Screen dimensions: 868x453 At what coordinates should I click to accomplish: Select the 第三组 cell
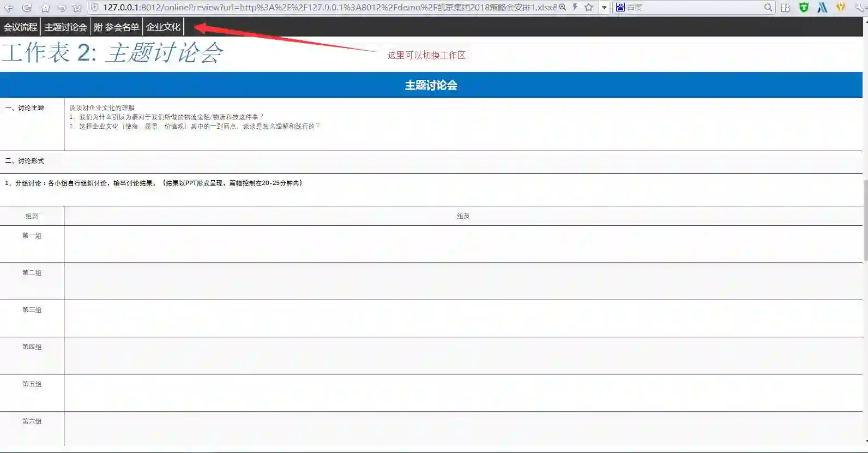click(x=32, y=318)
